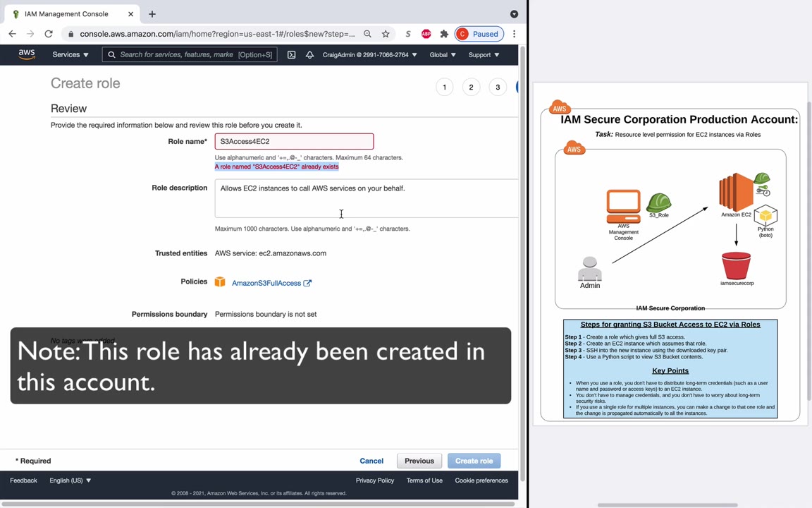Open Chrome three-dot menu
Screen dimensions: 812x508
514,34
